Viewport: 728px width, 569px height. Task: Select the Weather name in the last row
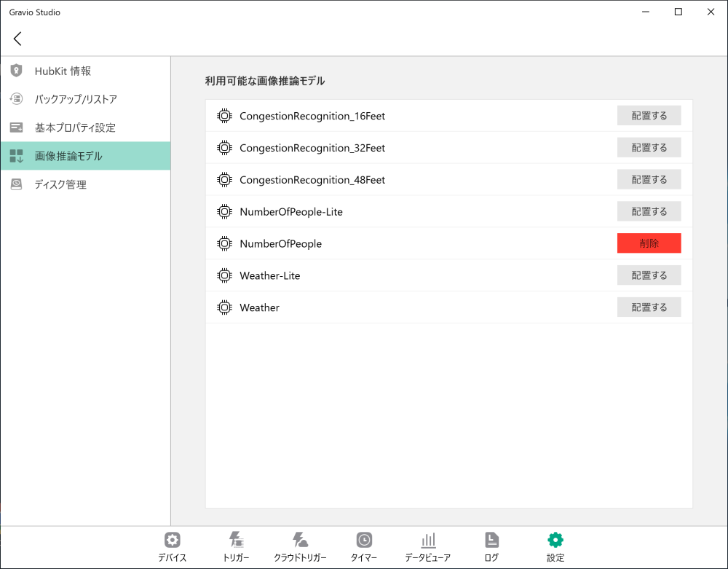(x=260, y=307)
